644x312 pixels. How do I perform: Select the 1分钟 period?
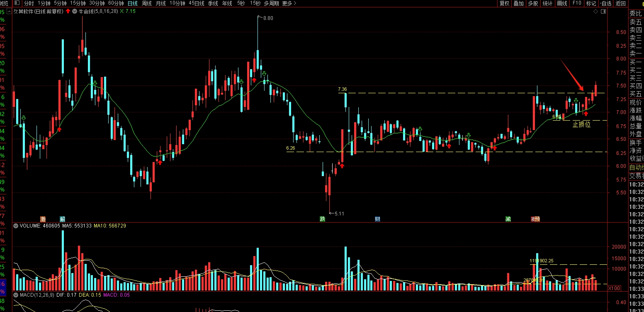44,3
